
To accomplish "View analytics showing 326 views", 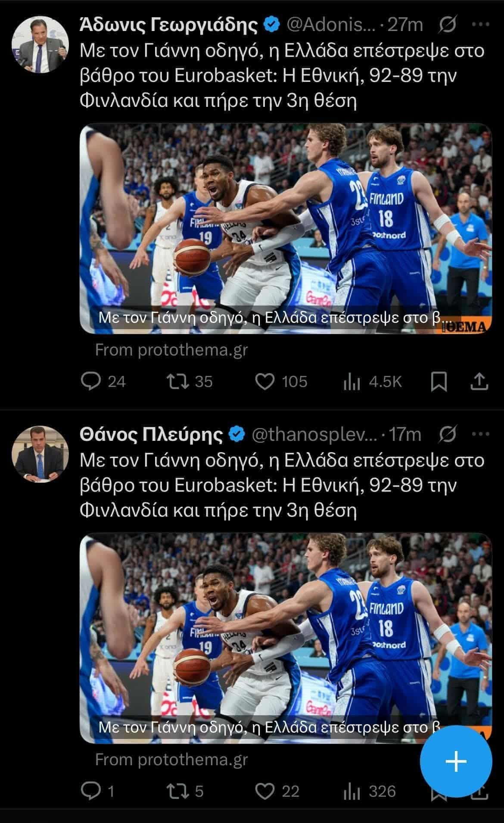I will (352, 791).
